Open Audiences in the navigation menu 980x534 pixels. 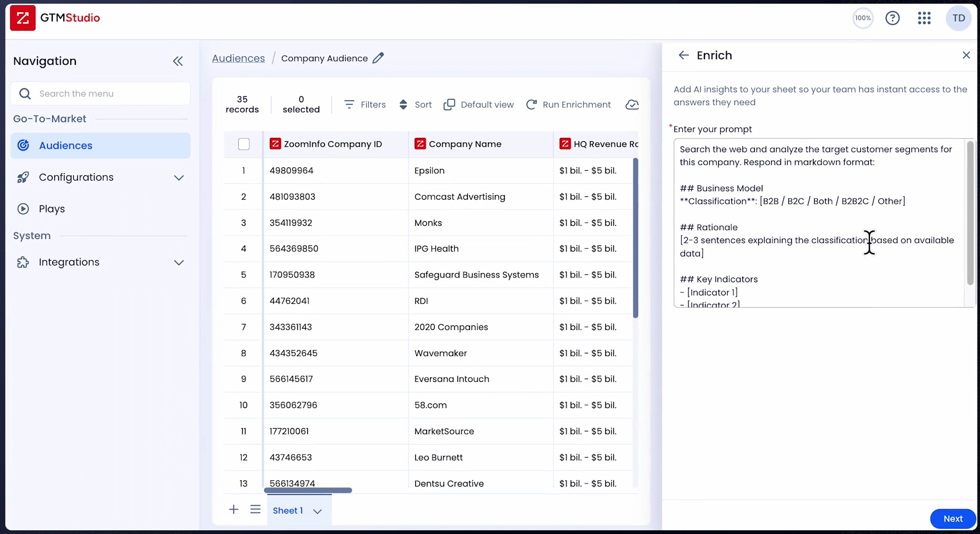(101, 145)
